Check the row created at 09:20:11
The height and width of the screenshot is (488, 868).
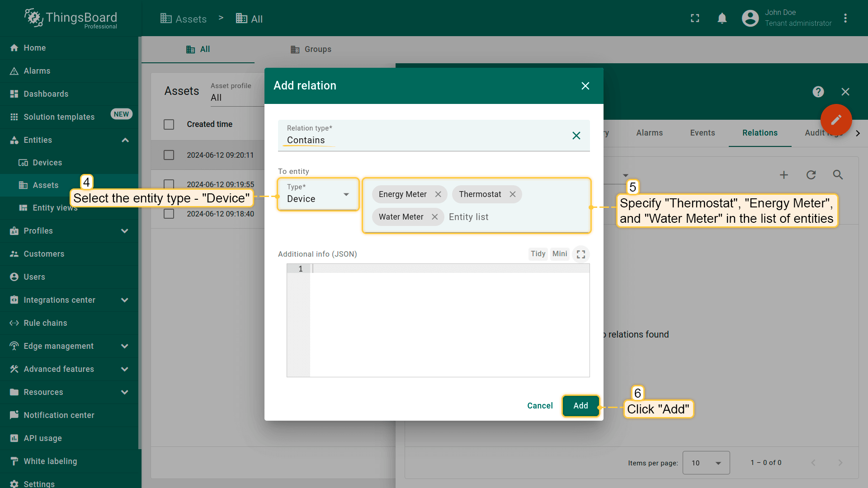tap(169, 155)
